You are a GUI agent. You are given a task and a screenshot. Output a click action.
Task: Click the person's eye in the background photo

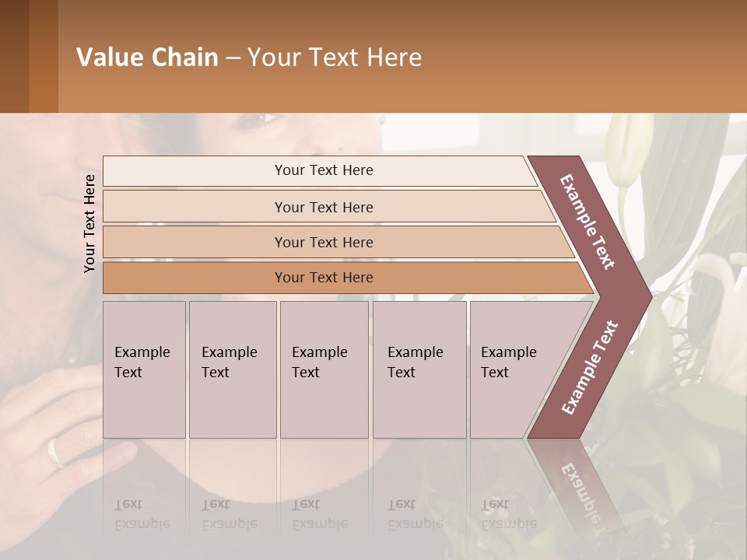coord(261,121)
